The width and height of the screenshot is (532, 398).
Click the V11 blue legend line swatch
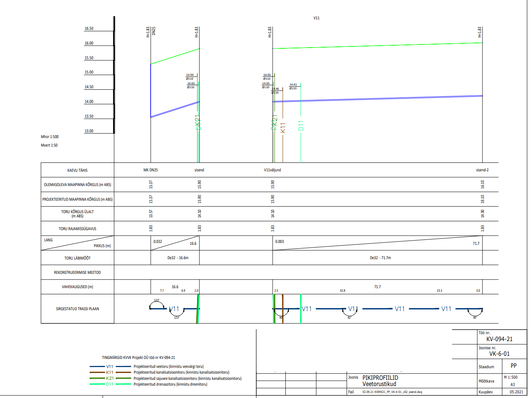(x=97, y=366)
